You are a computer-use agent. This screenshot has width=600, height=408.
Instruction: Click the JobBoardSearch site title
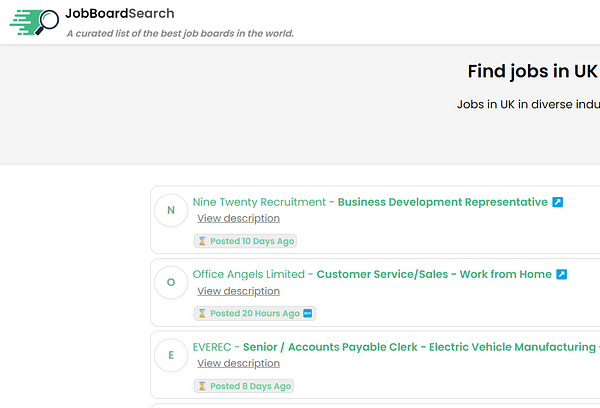(120, 13)
